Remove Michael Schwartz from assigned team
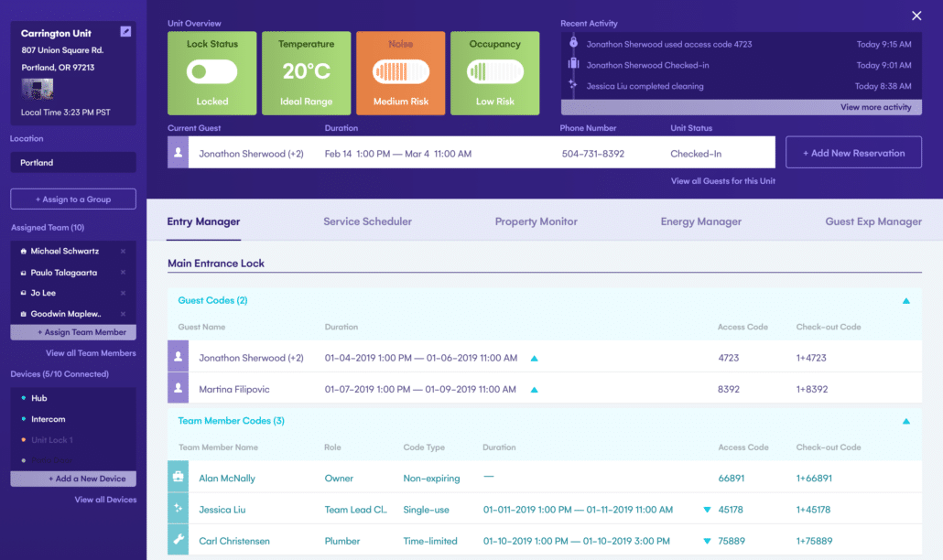943x560 pixels. (124, 251)
